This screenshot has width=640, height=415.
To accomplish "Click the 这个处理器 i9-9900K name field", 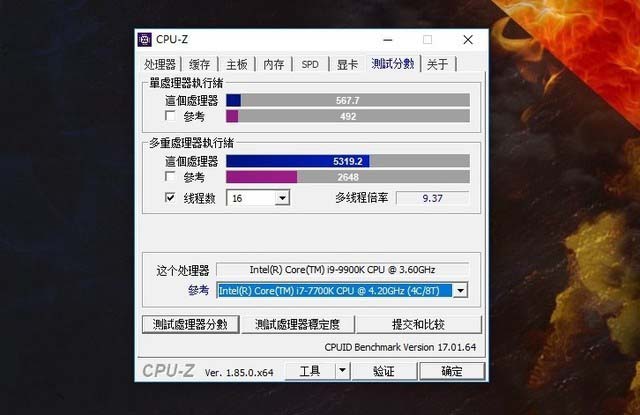I will [x=342, y=270].
